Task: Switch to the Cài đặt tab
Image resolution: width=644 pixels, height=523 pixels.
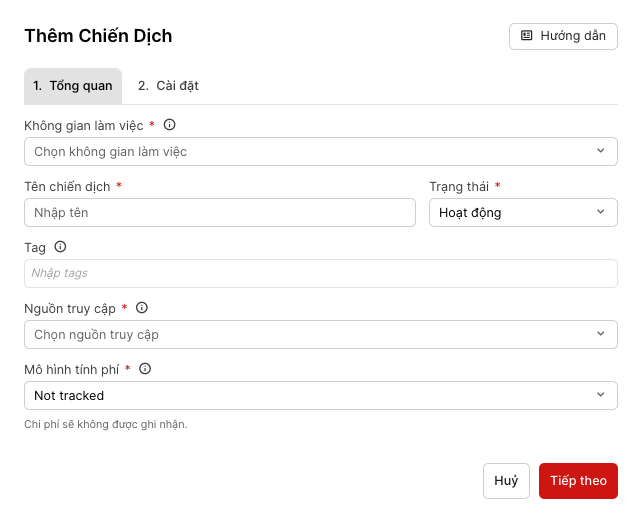Action: (168, 86)
